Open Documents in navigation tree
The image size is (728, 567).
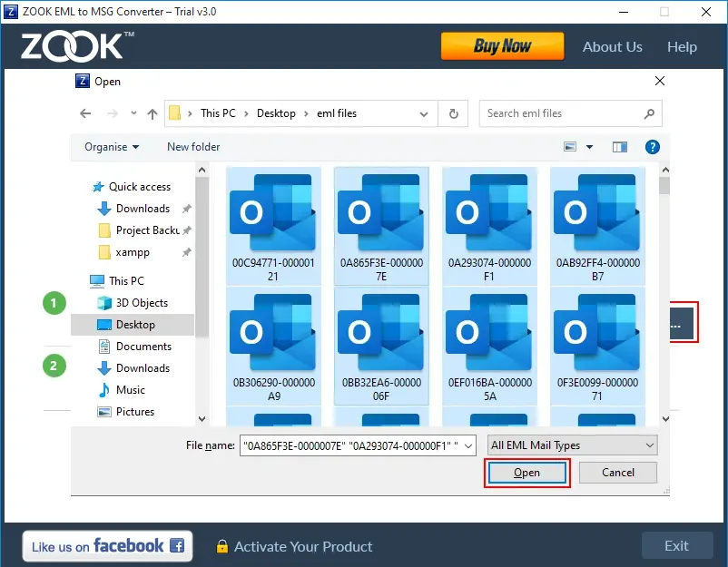tap(134, 347)
